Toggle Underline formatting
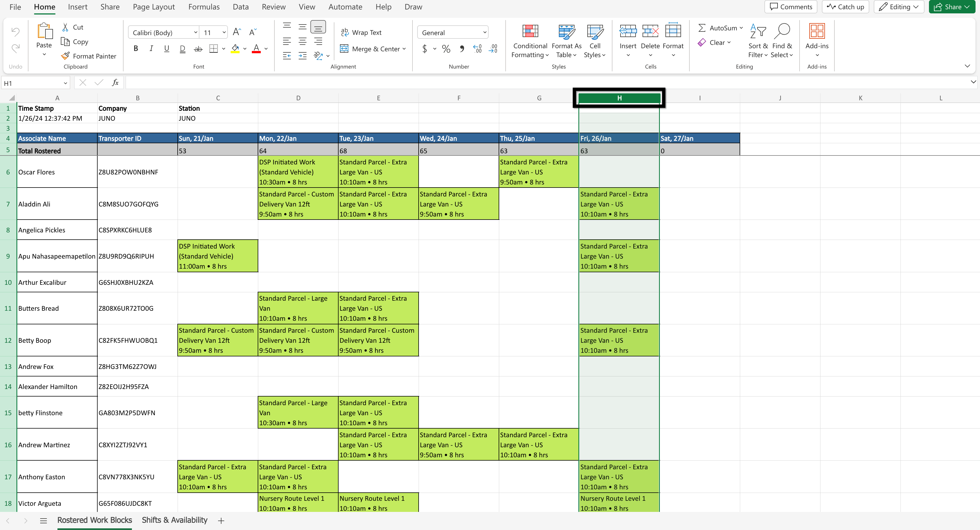Screen dimensions: 980x530 (166, 48)
